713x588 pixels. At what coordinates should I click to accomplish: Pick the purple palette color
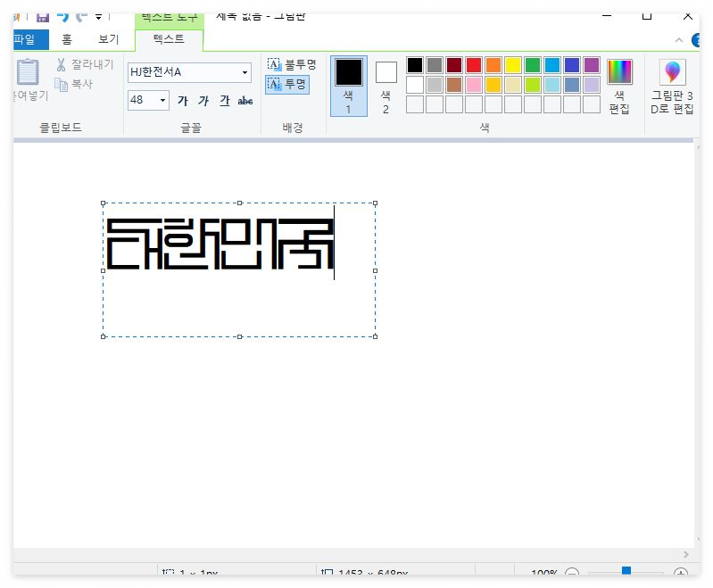(591, 65)
